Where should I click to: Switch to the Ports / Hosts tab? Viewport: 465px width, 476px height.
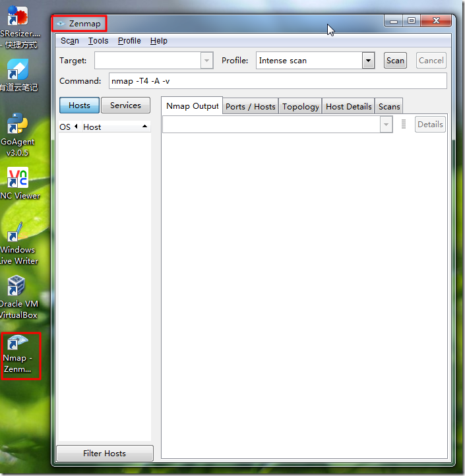(x=250, y=107)
